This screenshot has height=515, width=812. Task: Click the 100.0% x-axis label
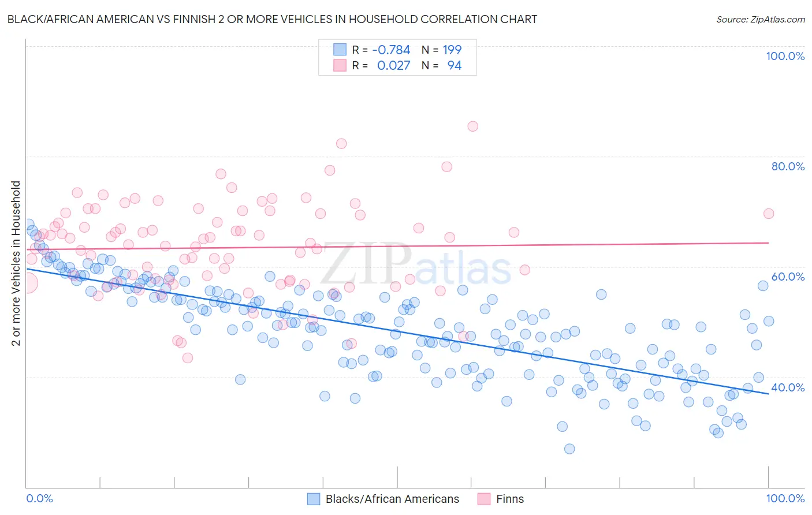(x=785, y=498)
